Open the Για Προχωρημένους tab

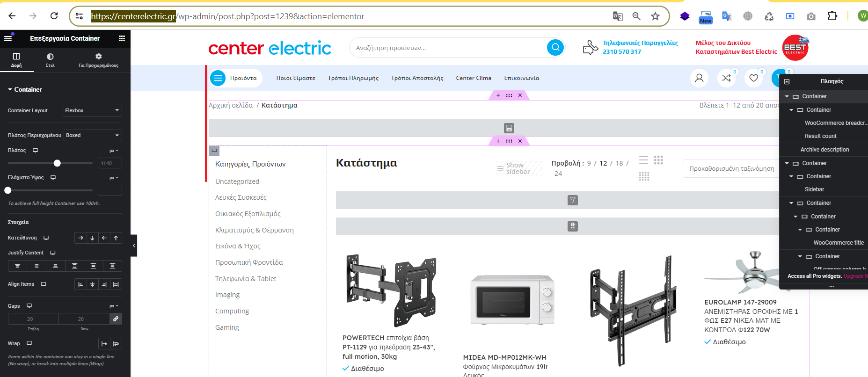click(98, 60)
